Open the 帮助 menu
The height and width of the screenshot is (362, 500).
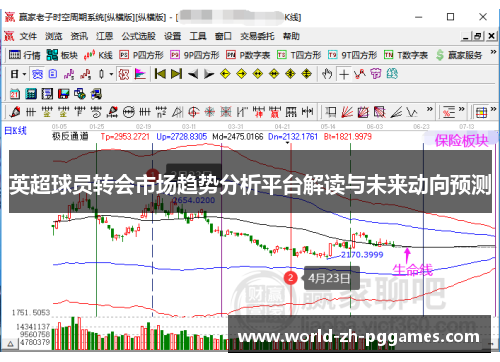click(291, 36)
